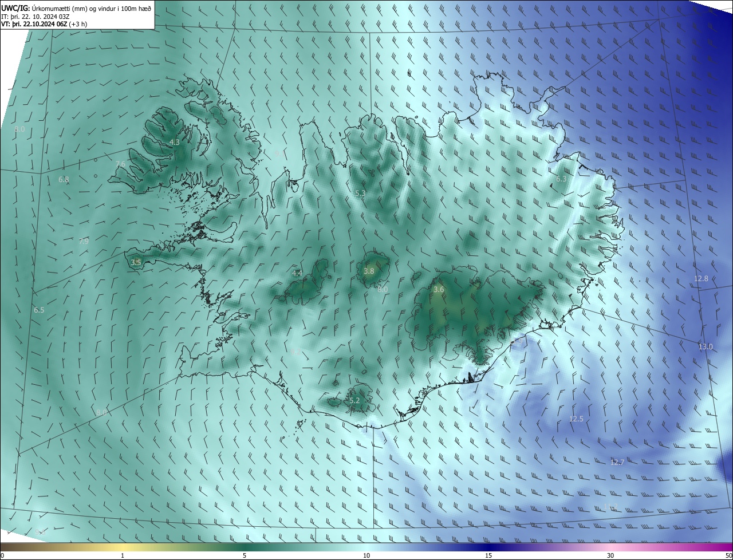The image size is (733, 560).
Task: Click the 5.2 value on Mýrdalsjökull glacier
Action: pos(354,400)
